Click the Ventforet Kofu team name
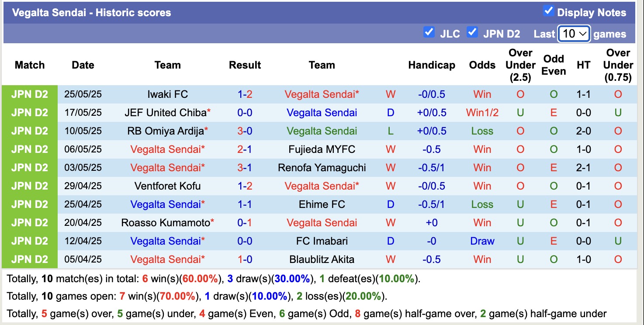The height and width of the screenshot is (325, 644). click(168, 186)
